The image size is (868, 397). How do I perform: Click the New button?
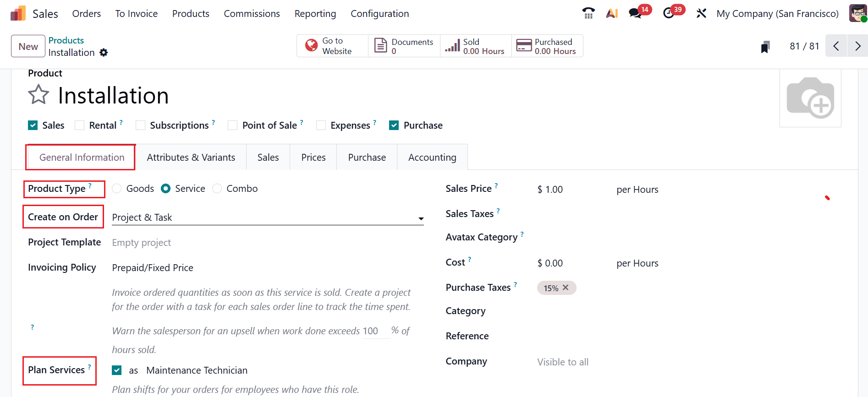point(28,46)
